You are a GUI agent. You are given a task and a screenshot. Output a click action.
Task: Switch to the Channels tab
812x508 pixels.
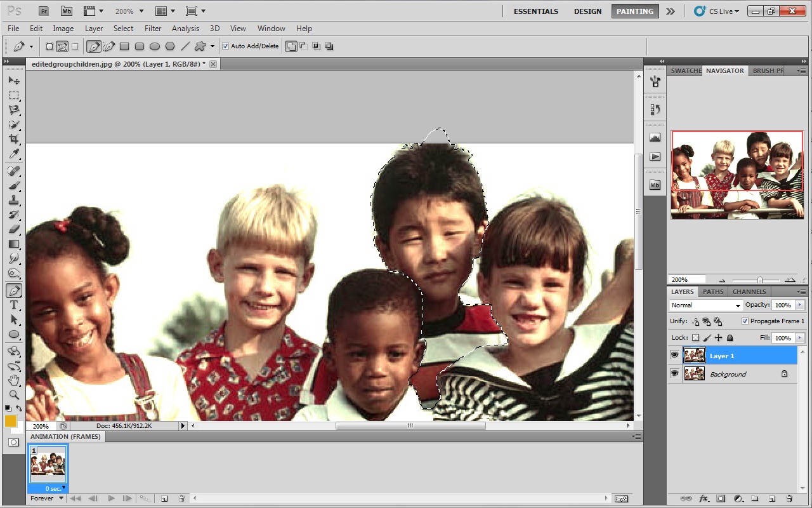(749, 291)
